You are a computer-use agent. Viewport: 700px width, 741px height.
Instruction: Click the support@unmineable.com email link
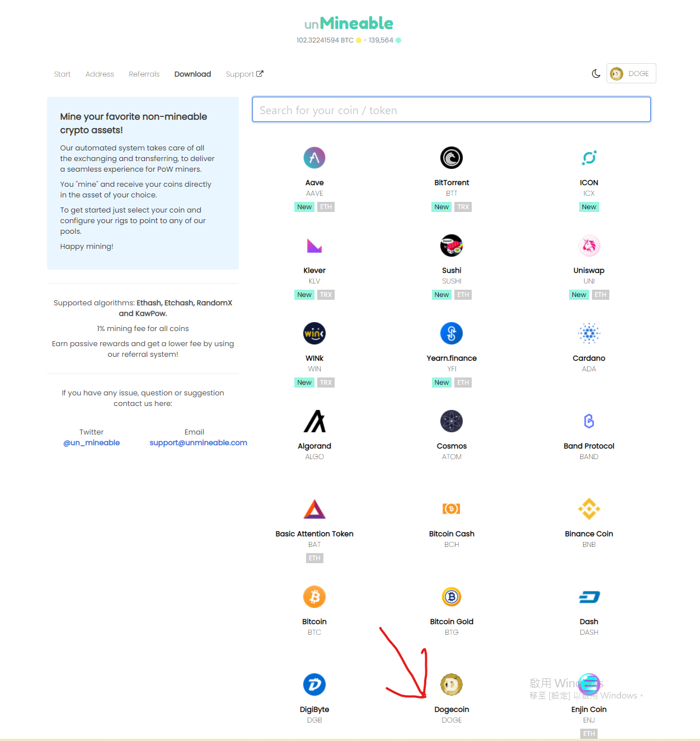coord(198,442)
